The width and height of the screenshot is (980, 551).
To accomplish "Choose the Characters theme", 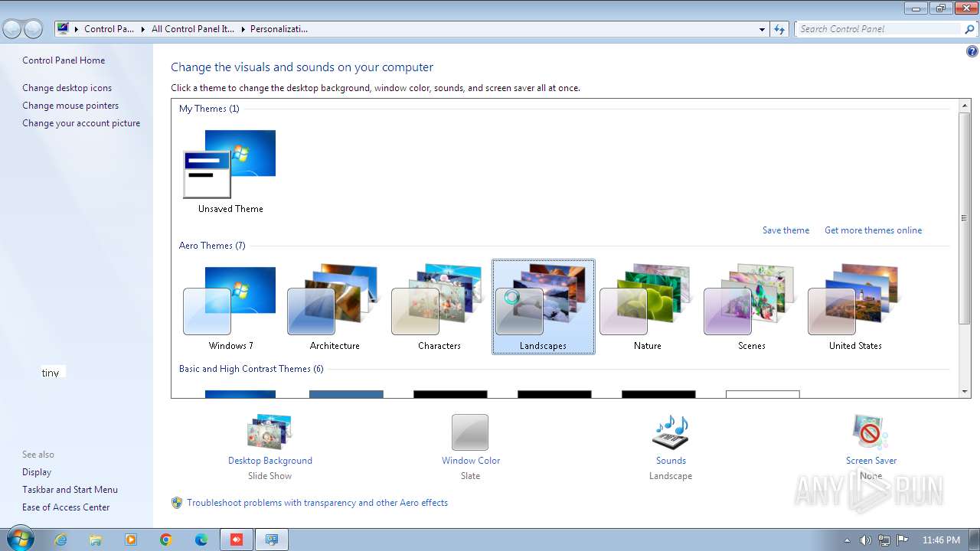I will pyautogui.click(x=439, y=307).
